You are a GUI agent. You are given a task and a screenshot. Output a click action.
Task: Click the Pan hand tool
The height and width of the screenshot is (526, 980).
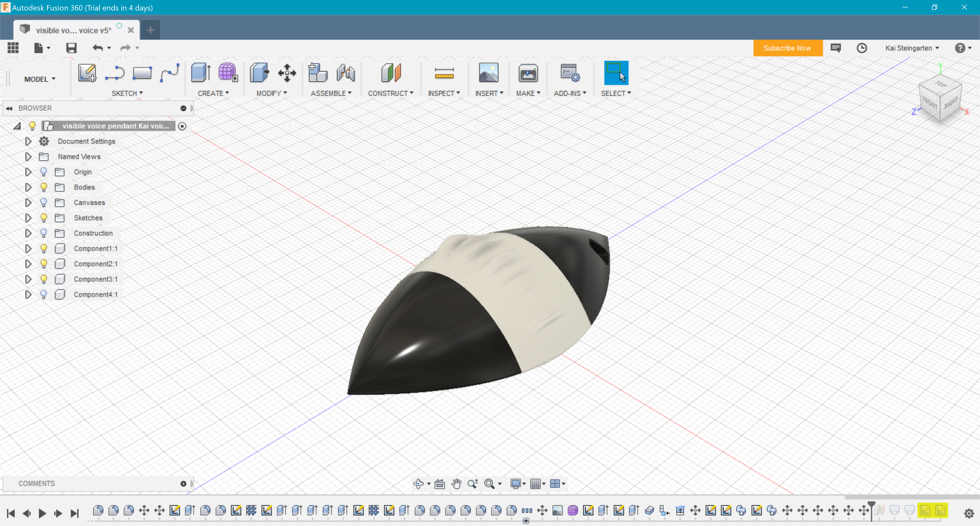point(456,483)
